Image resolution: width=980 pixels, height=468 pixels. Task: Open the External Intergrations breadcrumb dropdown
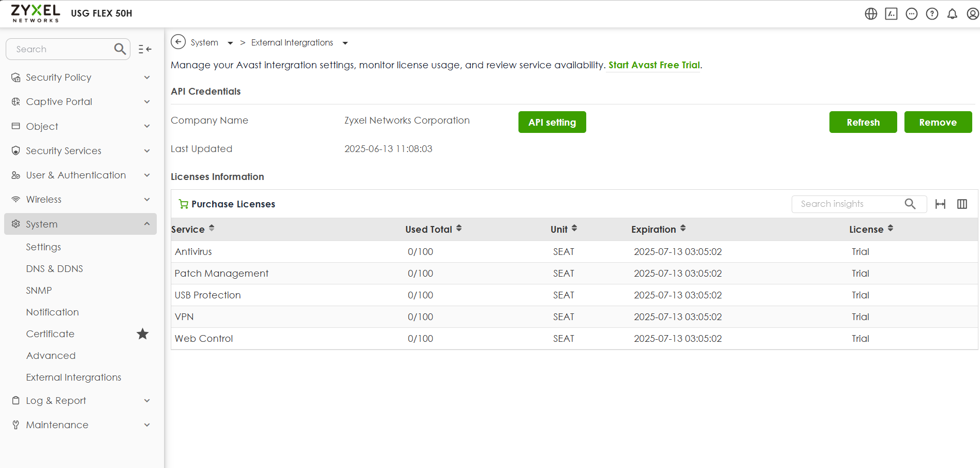pos(345,43)
